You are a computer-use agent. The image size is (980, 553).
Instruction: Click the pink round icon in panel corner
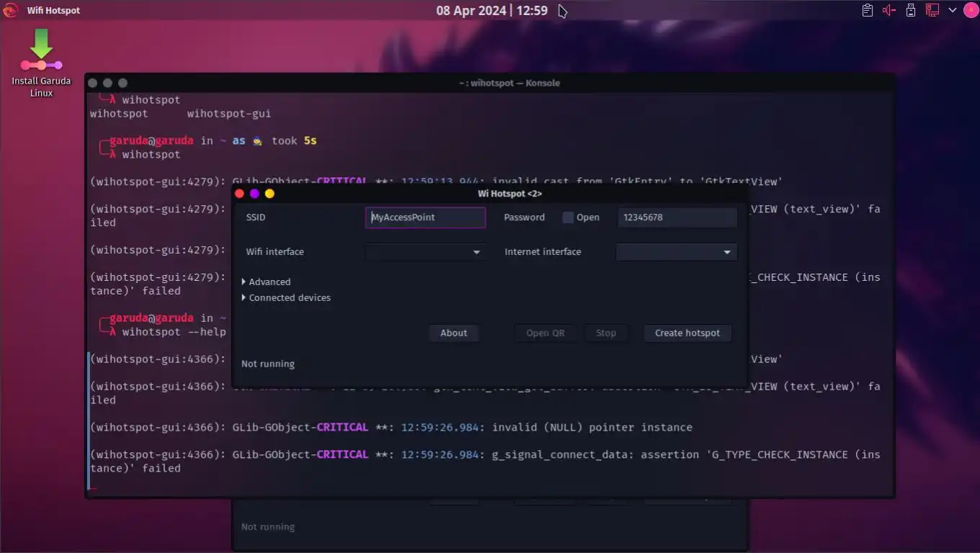coord(971,10)
